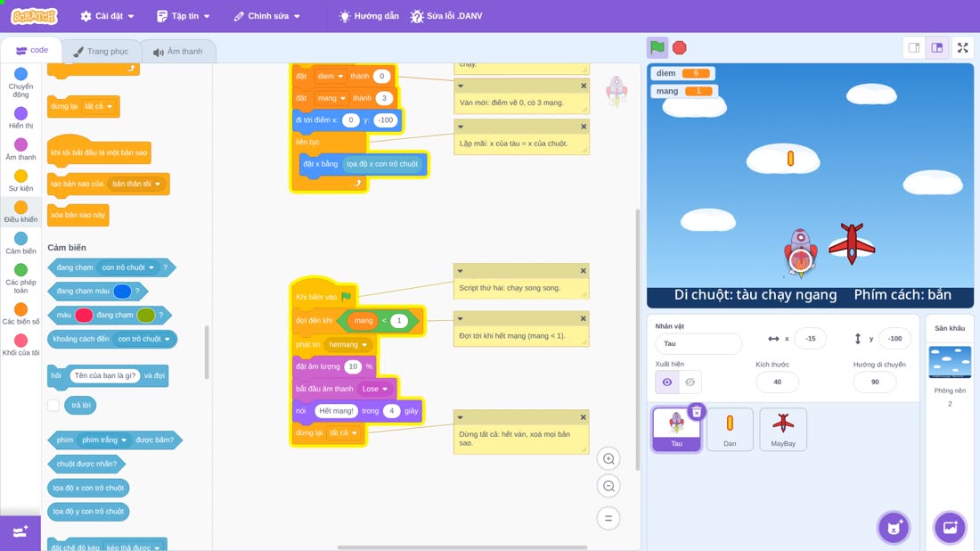Screen dimensions: 980x551
Task: Choose a new backdrop button
Action: pos(950,527)
